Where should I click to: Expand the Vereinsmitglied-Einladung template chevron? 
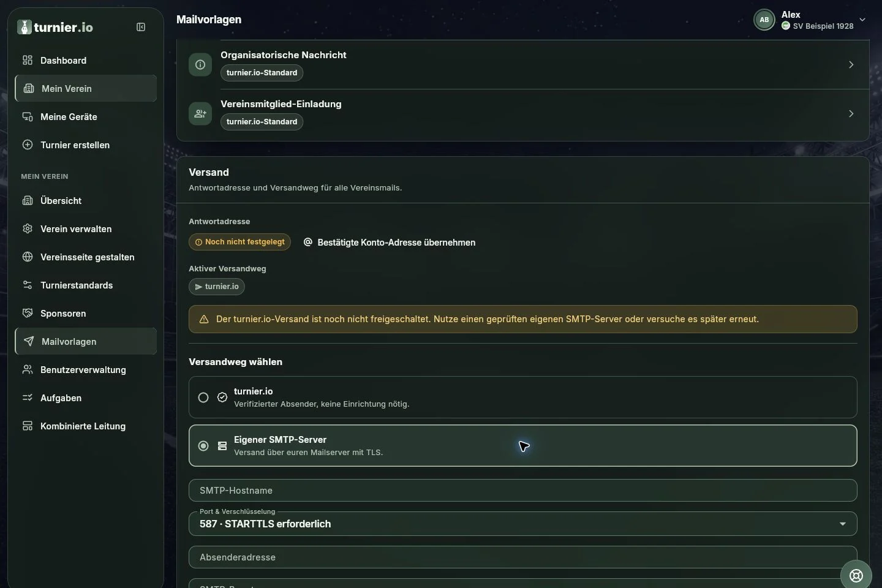coord(851,113)
